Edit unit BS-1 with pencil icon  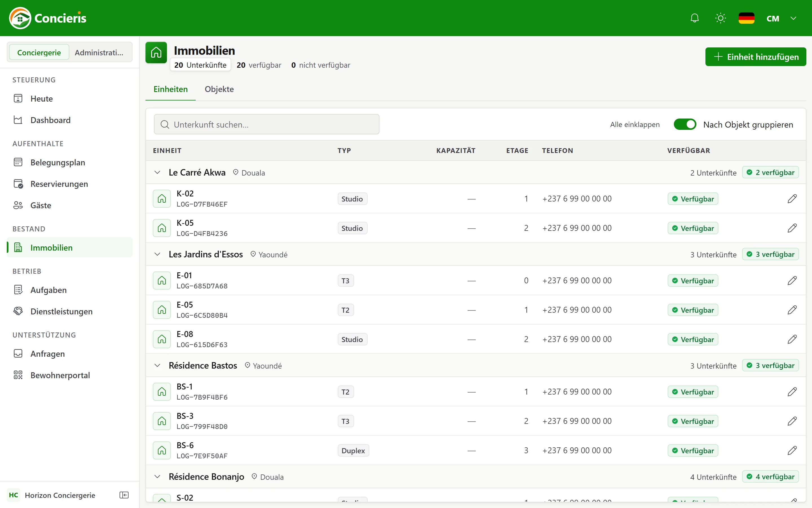tap(792, 391)
